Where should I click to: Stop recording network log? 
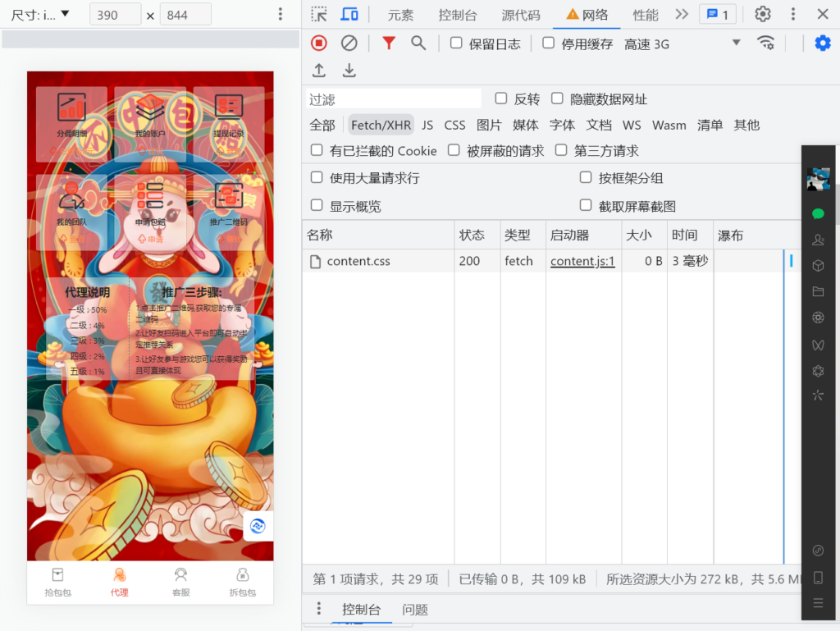pos(318,43)
